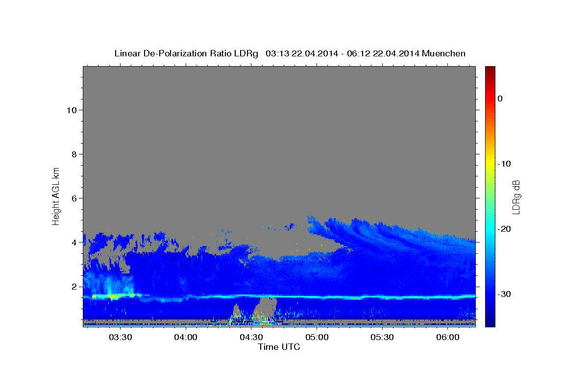Click the plot title 'Linear De-Polarization Ratio LDRg'

[x=186, y=53]
